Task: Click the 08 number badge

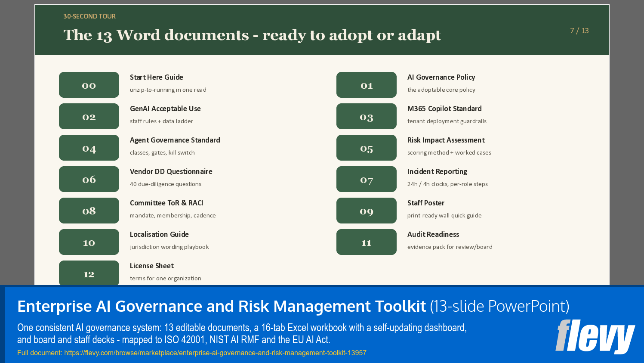Action: coord(89,211)
